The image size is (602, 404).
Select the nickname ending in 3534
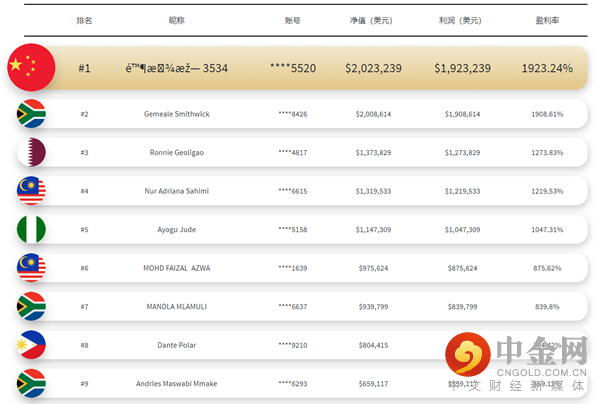pos(177,68)
